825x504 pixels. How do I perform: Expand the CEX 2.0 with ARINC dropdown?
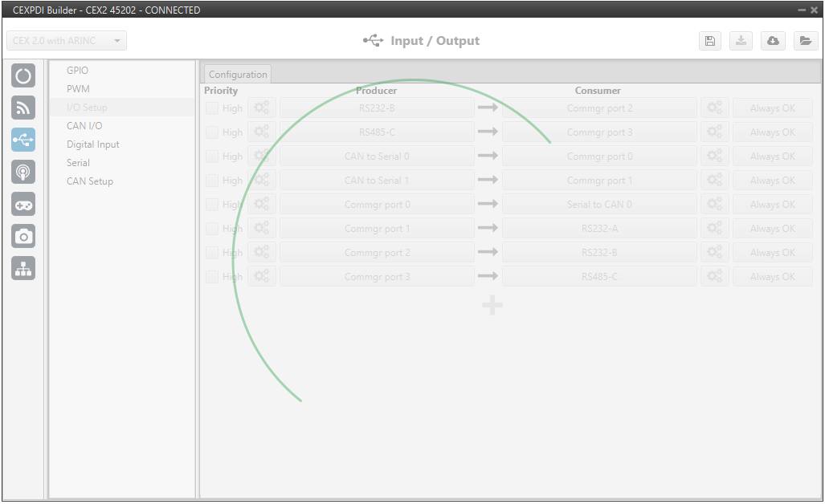[x=67, y=41]
